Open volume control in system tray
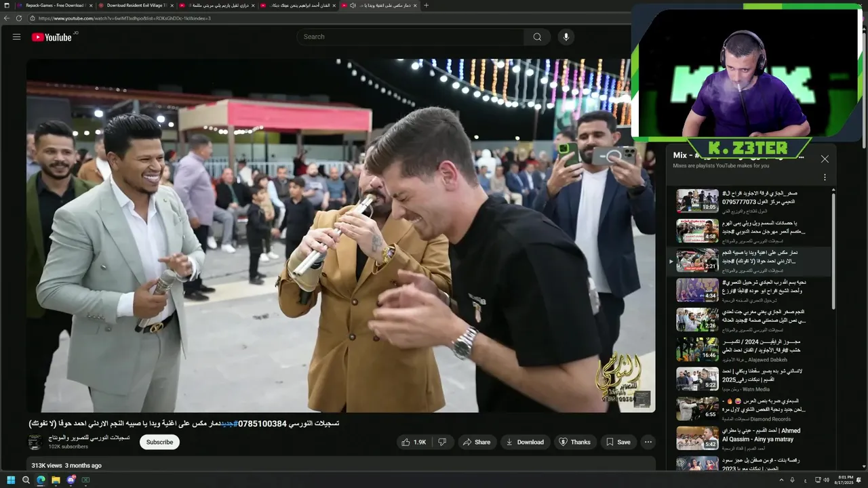Image resolution: width=868 pixels, height=488 pixels. tap(826, 480)
